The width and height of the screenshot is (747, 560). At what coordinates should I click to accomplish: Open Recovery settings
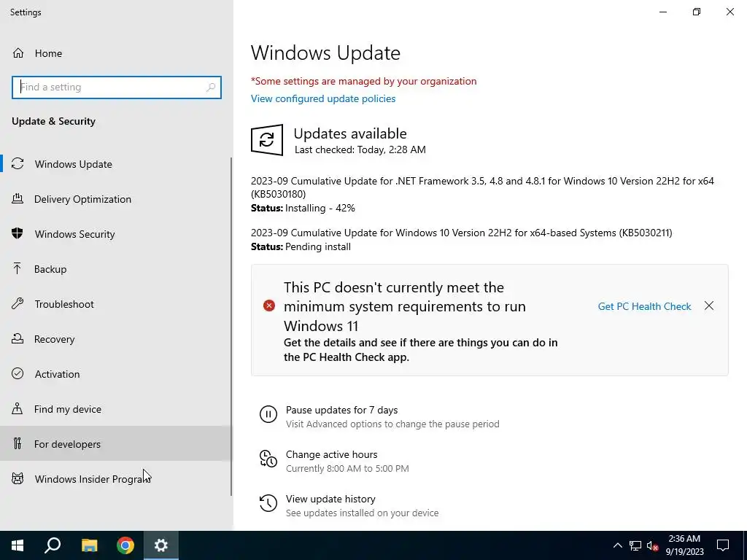(116, 339)
